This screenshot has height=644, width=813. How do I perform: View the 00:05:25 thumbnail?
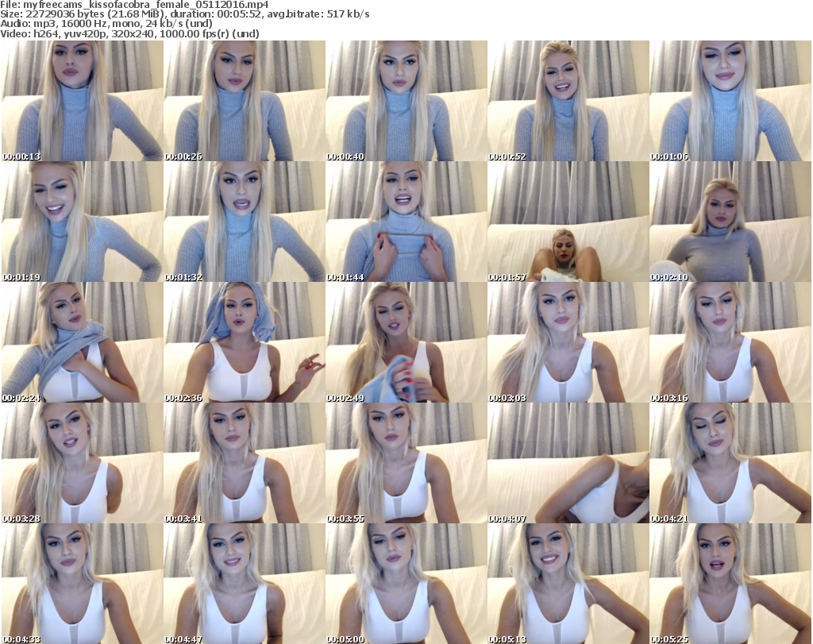point(730,584)
